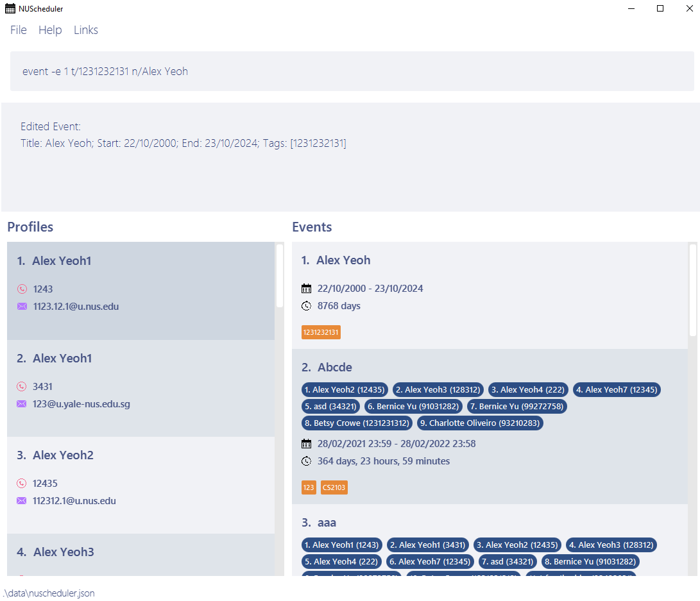
Task: Select event title 2. Abcde
Action: pyautogui.click(x=327, y=368)
